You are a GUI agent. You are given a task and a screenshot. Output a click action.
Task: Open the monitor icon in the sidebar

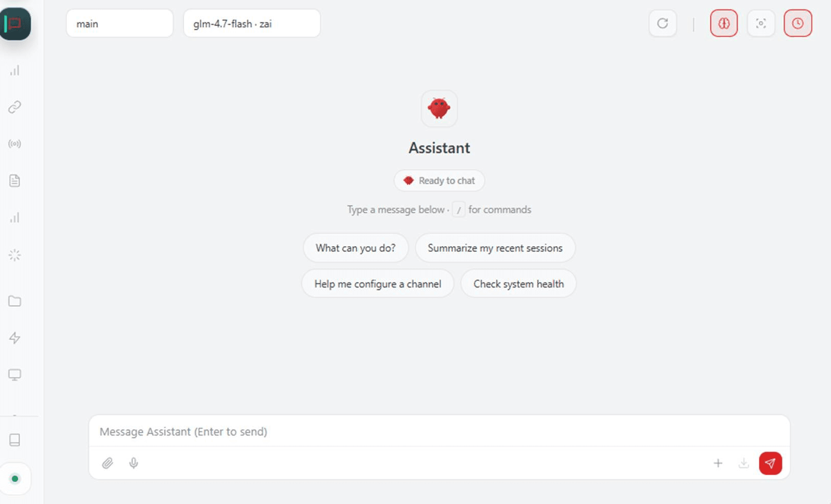tap(15, 375)
